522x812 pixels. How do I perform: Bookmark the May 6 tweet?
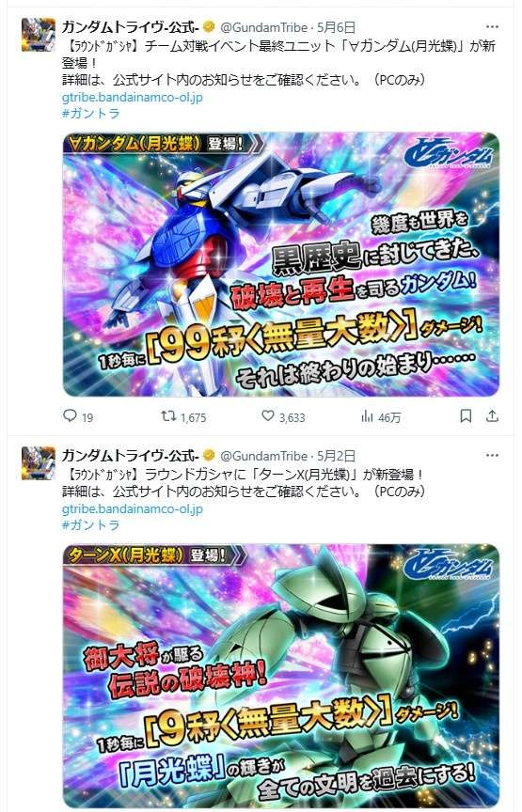pyautogui.click(x=466, y=415)
